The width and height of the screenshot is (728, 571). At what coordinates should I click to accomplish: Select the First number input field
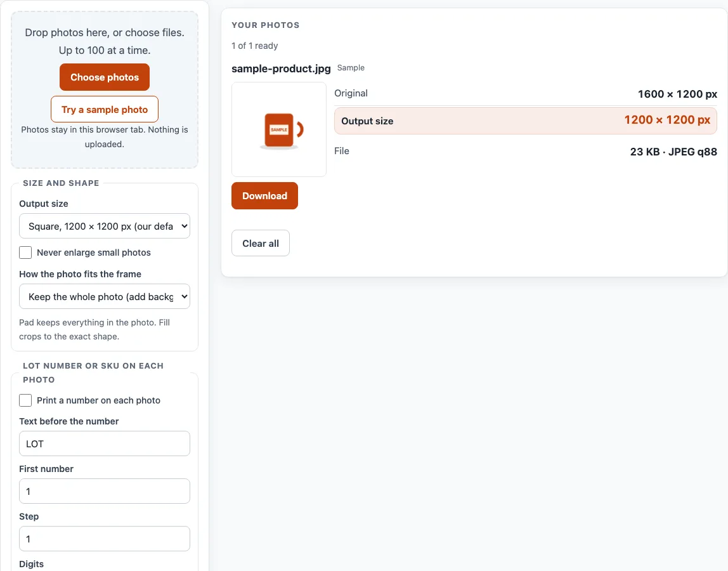(x=105, y=491)
